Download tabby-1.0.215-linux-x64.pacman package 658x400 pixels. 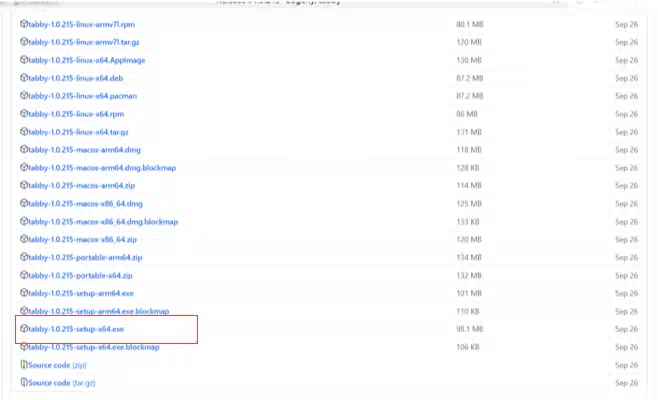click(x=82, y=96)
